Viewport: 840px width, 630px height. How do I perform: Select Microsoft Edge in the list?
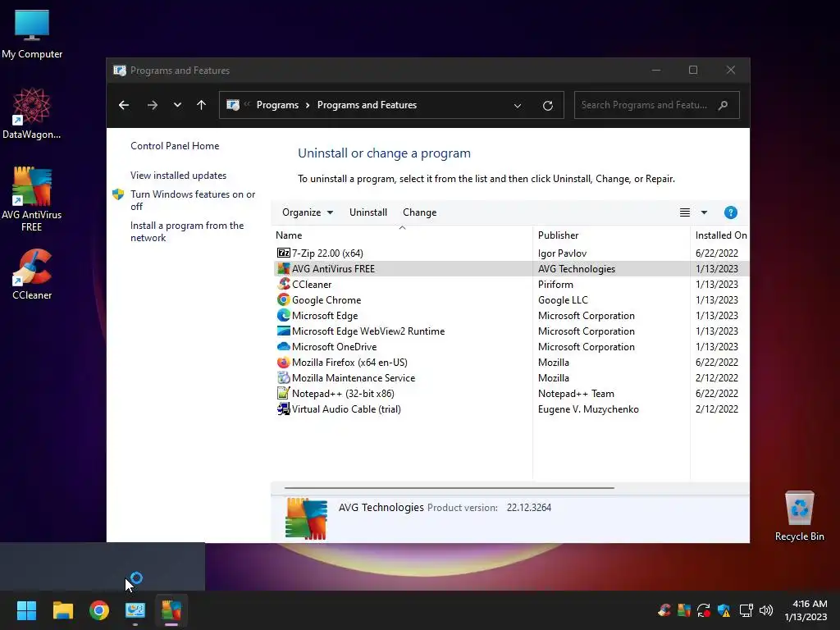511,316
